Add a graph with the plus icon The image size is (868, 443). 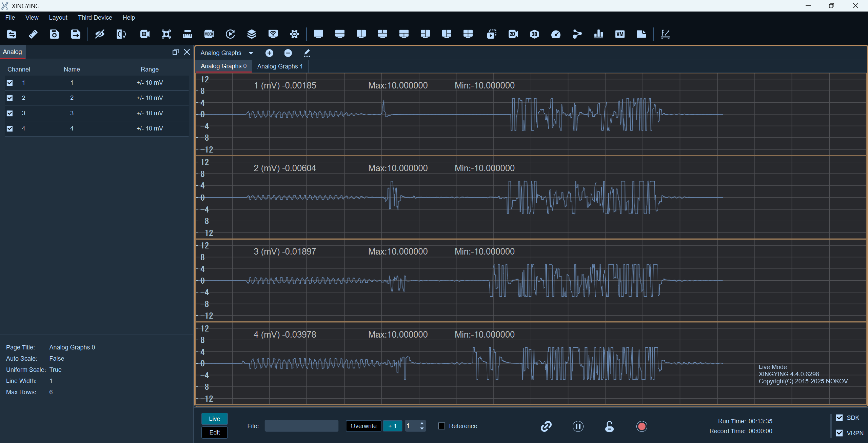[269, 53]
